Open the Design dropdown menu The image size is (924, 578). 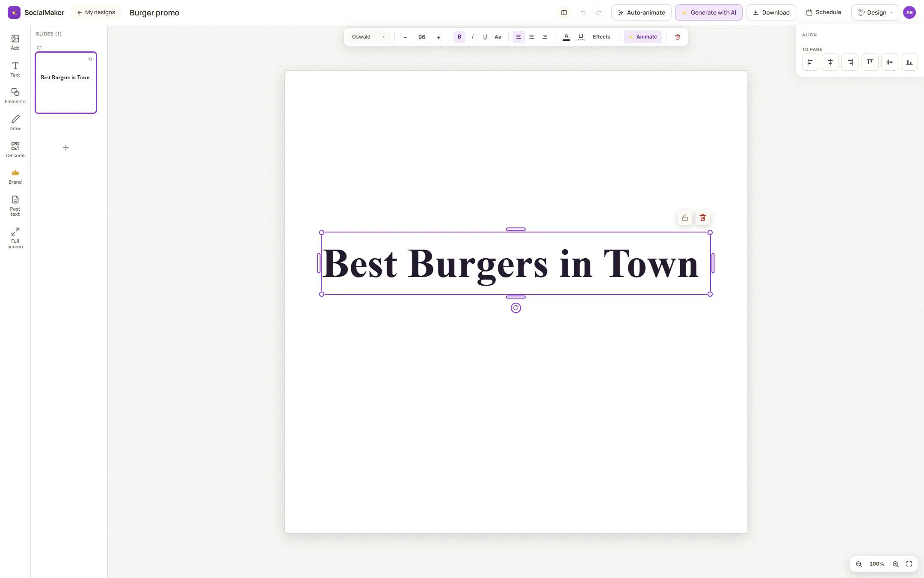pyautogui.click(x=875, y=12)
